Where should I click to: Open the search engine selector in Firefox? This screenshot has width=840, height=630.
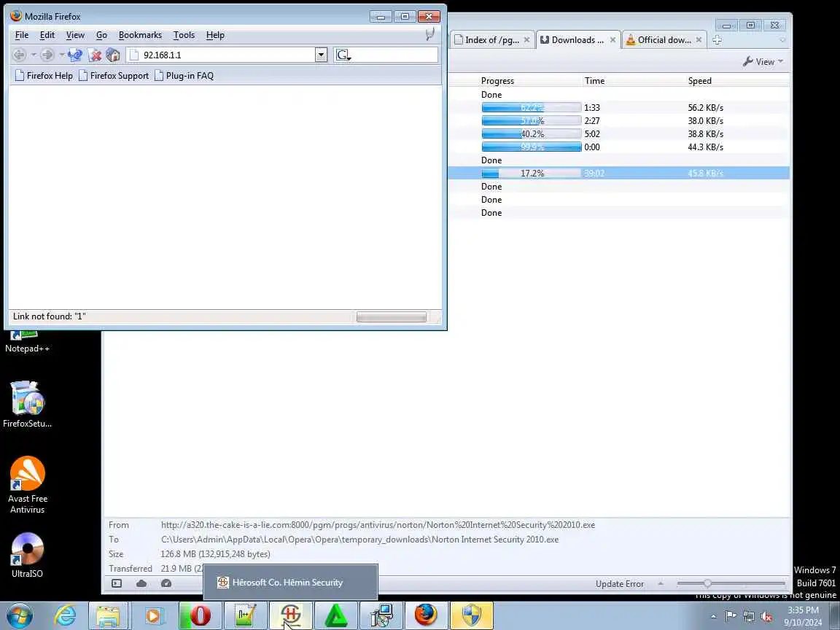coord(343,55)
